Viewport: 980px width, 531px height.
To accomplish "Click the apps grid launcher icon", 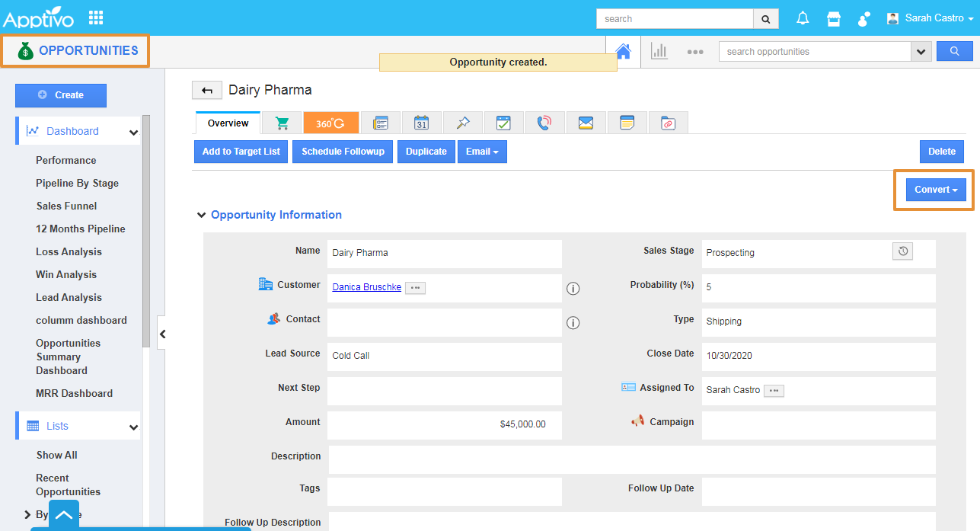I will (x=96, y=18).
